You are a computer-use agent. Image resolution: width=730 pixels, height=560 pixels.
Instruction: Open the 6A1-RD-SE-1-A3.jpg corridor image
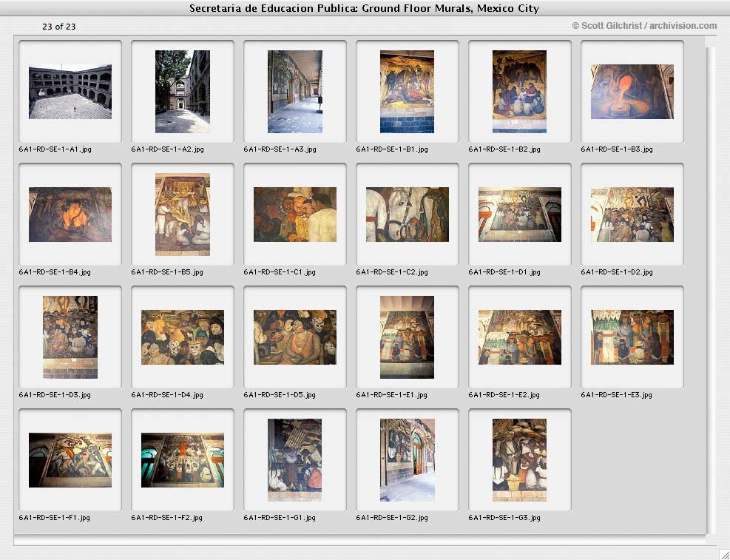coord(294,92)
